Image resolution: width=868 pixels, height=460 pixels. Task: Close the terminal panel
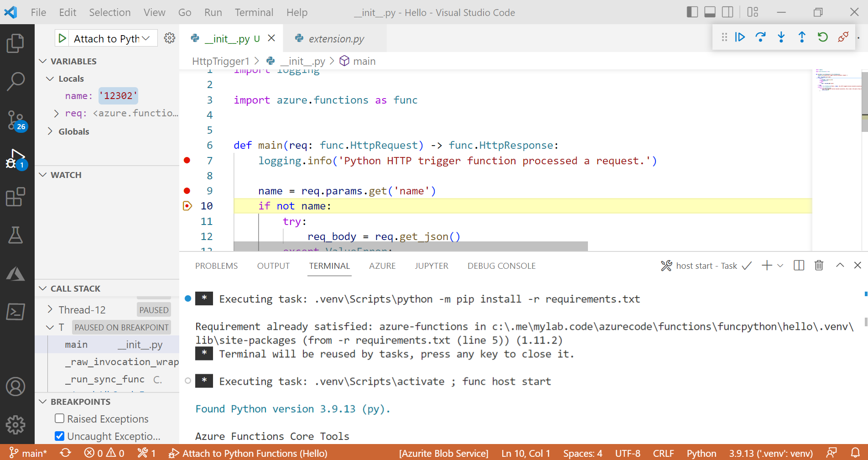858,266
